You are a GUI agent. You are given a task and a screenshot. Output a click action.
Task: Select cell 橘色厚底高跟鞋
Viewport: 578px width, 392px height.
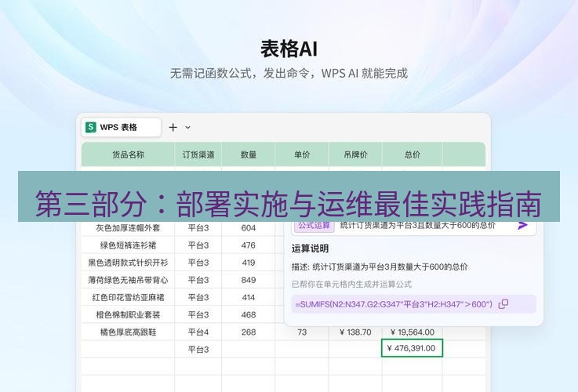click(x=128, y=332)
